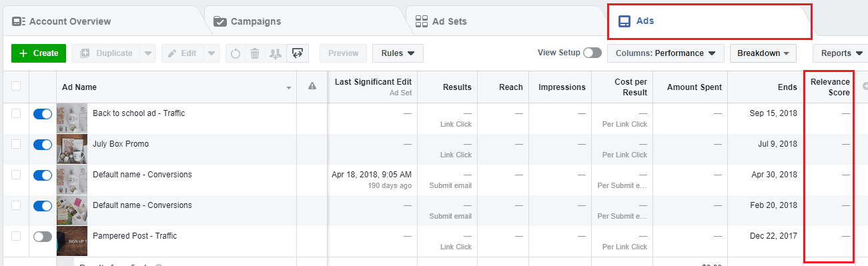Turn off Back to school ad toggle

pos(43,114)
